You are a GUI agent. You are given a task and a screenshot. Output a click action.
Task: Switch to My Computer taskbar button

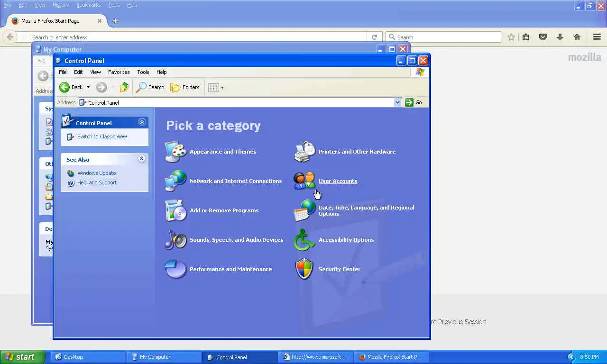(164, 357)
